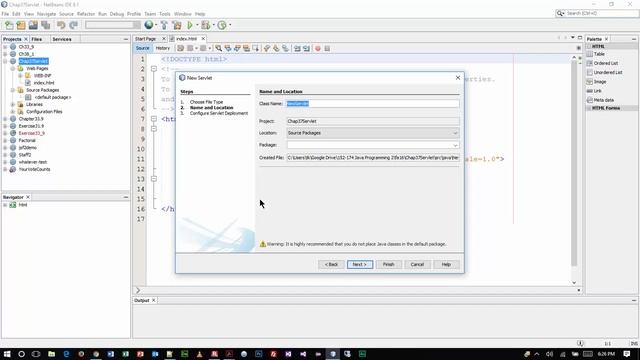This screenshot has height=360, width=640.
Task: Expand the html node in Navigator
Action: 5,205
